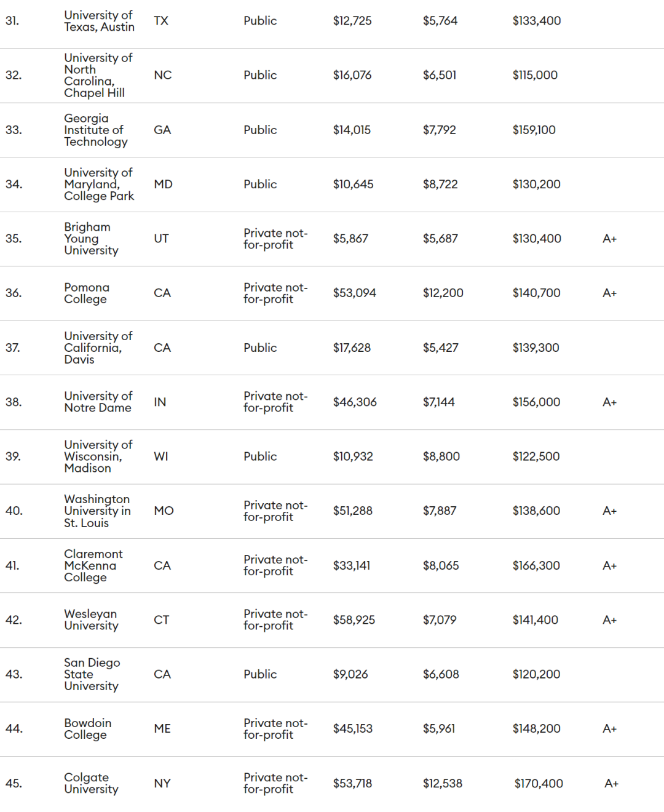Select University of California, Davis
The width and height of the screenshot is (664, 812).
coord(98,348)
